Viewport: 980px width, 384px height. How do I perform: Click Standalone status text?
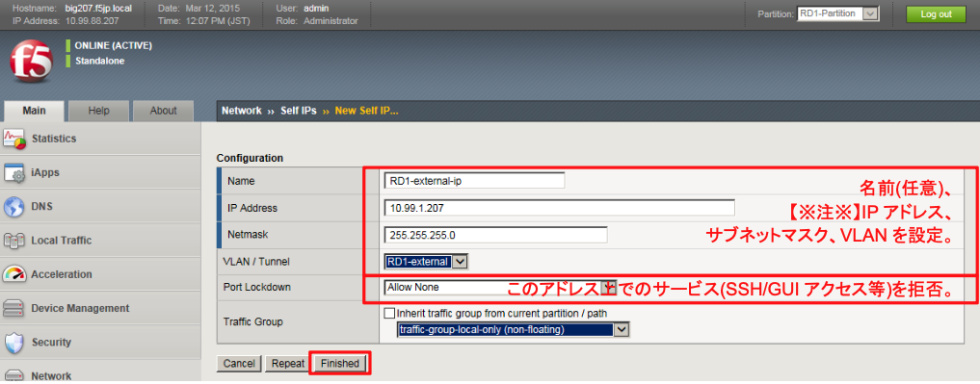point(100,62)
